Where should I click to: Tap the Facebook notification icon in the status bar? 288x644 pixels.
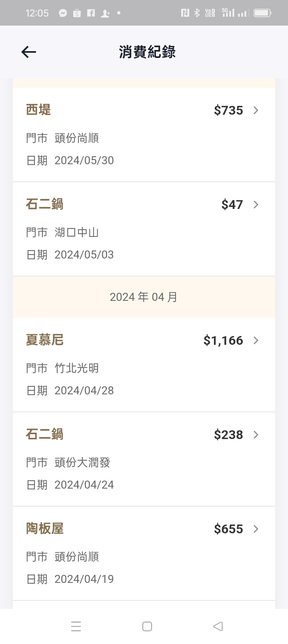(x=91, y=13)
